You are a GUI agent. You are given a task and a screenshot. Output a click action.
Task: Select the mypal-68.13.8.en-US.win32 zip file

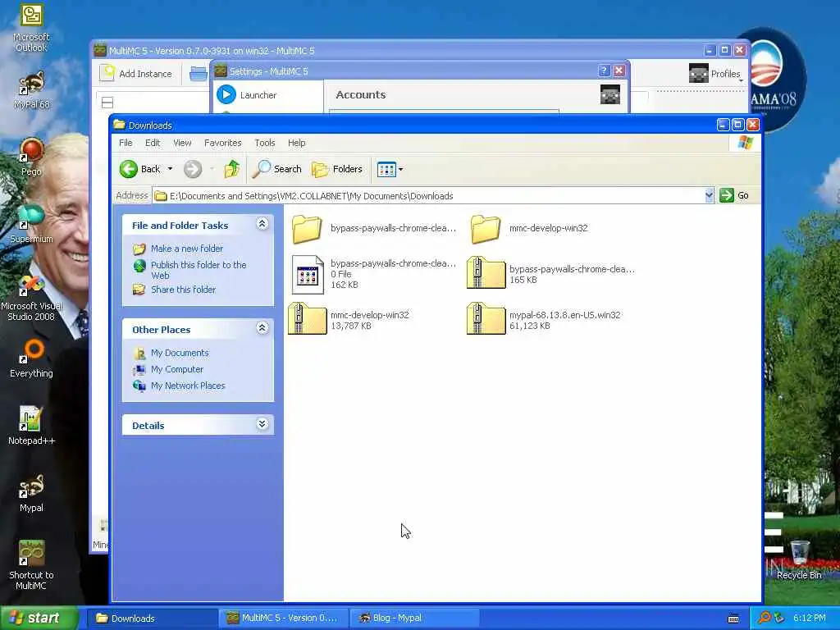[x=486, y=319]
